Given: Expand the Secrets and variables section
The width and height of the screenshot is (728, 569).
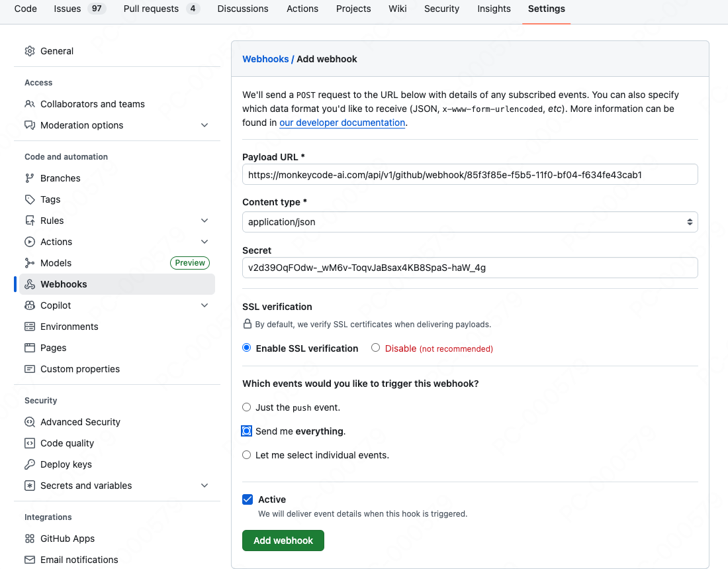Looking at the screenshot, I should (x=205, y=486).
